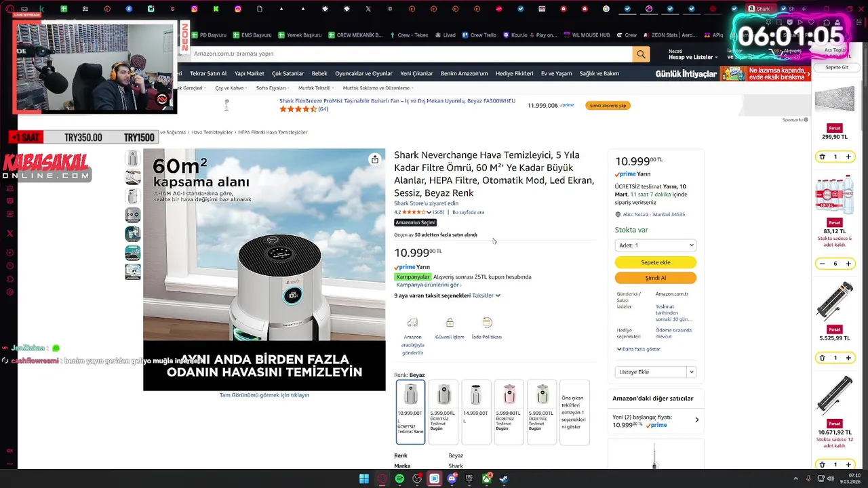Open Steam from the taskbar

coord(504,479)
